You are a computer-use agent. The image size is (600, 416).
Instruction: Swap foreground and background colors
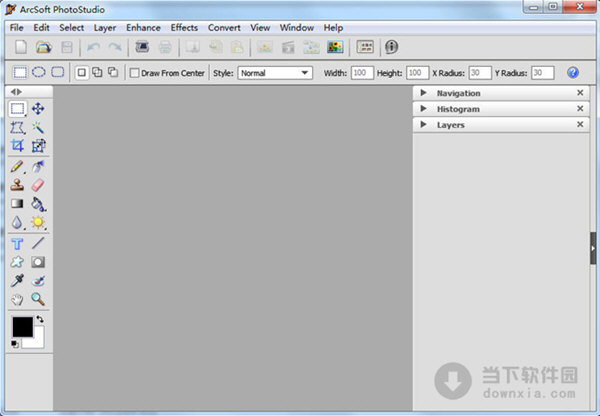40,319
